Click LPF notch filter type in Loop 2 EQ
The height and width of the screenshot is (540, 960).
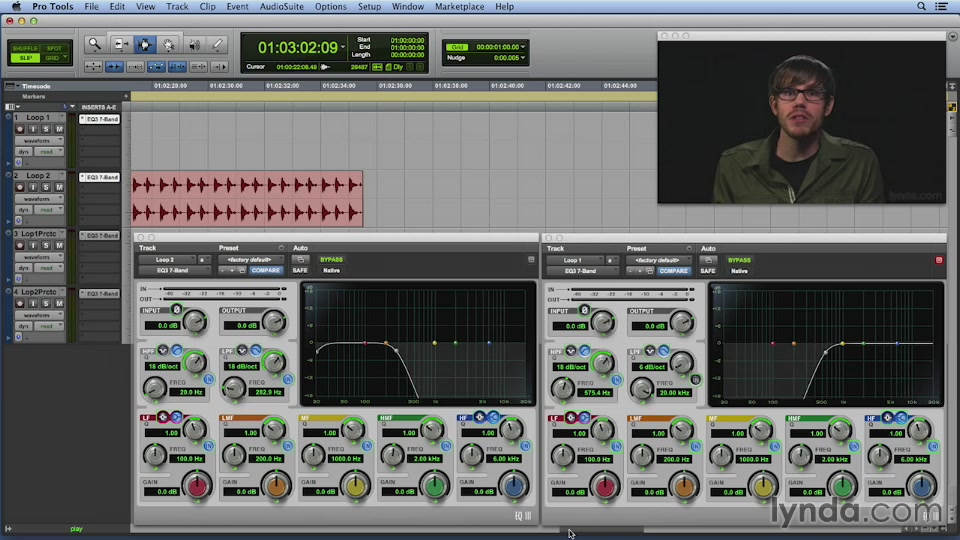(242, 350)
